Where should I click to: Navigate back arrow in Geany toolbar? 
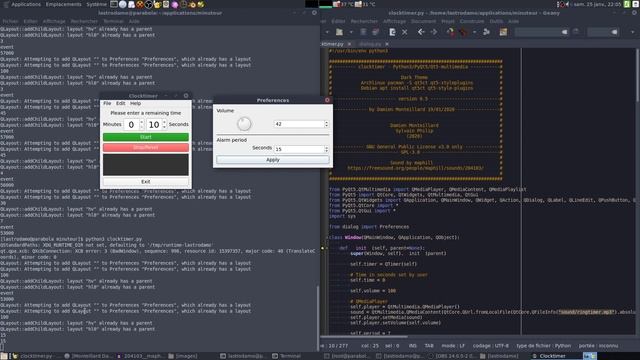(421, 32)
